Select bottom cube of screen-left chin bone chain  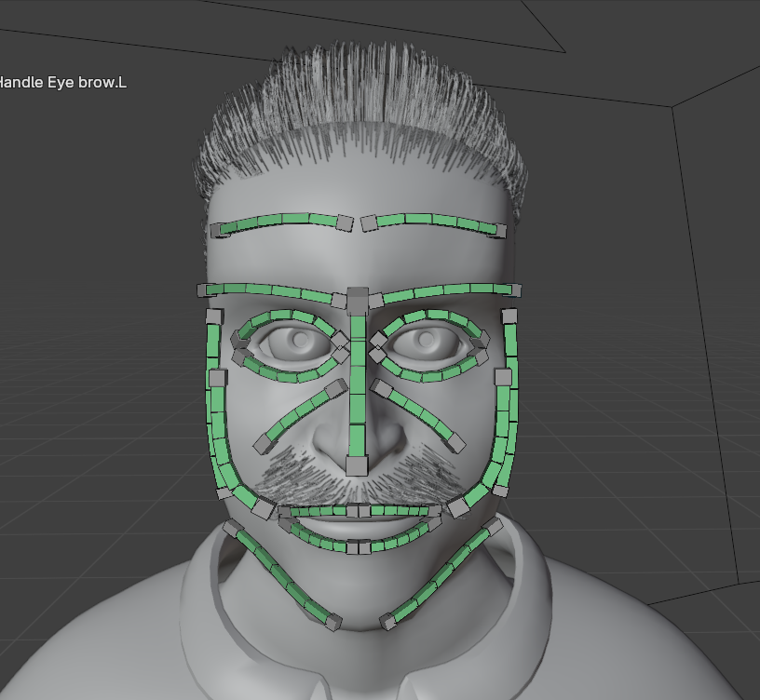pos(333,622)
